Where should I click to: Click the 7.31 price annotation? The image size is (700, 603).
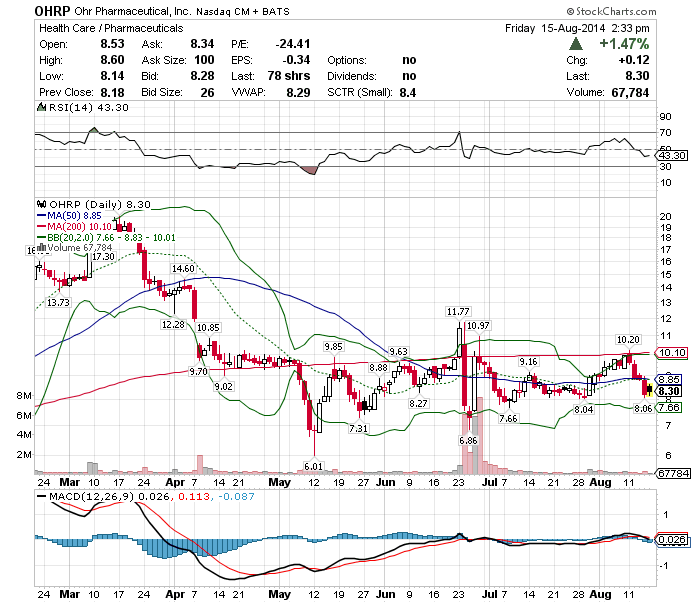point(358,428)
